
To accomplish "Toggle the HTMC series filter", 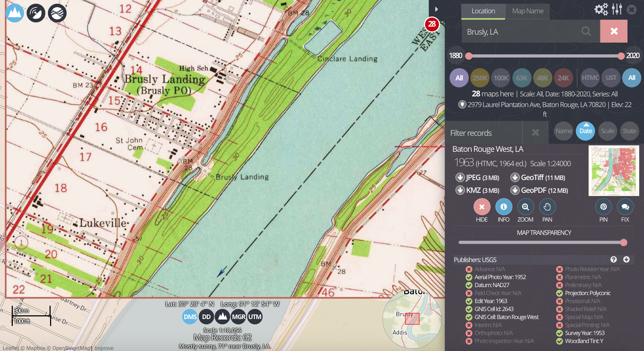I will coord(590,78).
